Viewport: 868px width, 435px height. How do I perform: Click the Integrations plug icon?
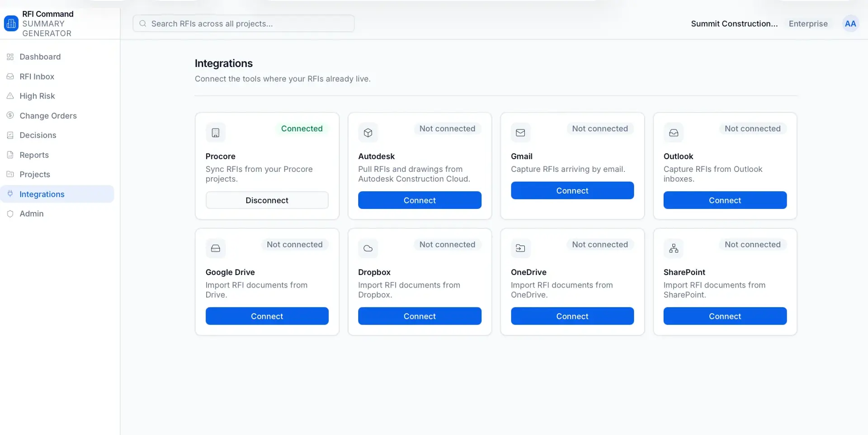coord(10,194)
